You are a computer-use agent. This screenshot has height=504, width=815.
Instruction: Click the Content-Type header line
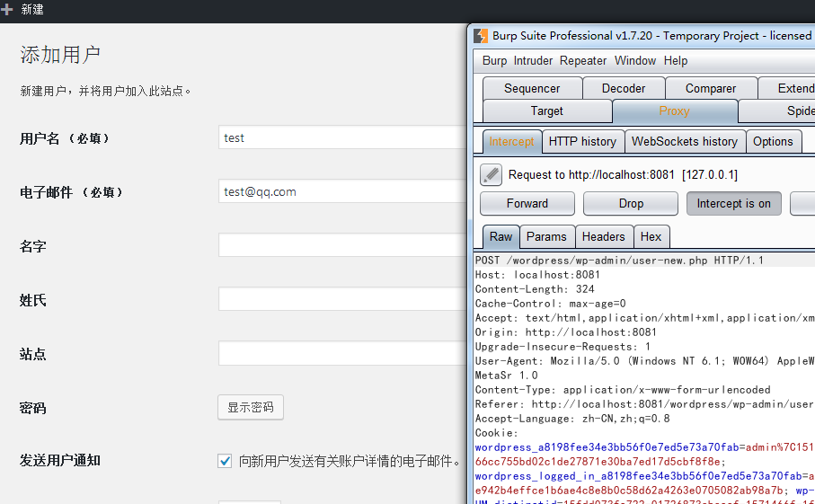(x=623, y=390)
